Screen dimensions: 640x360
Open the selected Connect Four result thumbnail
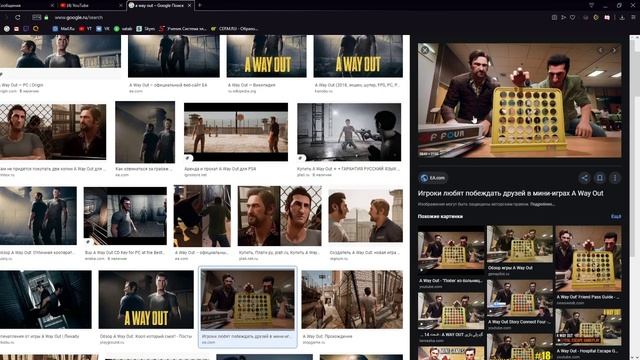point(247,299)
